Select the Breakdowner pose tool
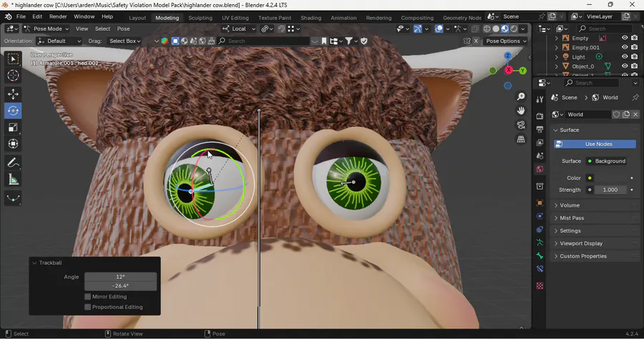This screenshot has height=339, width=644. point(13,199)
